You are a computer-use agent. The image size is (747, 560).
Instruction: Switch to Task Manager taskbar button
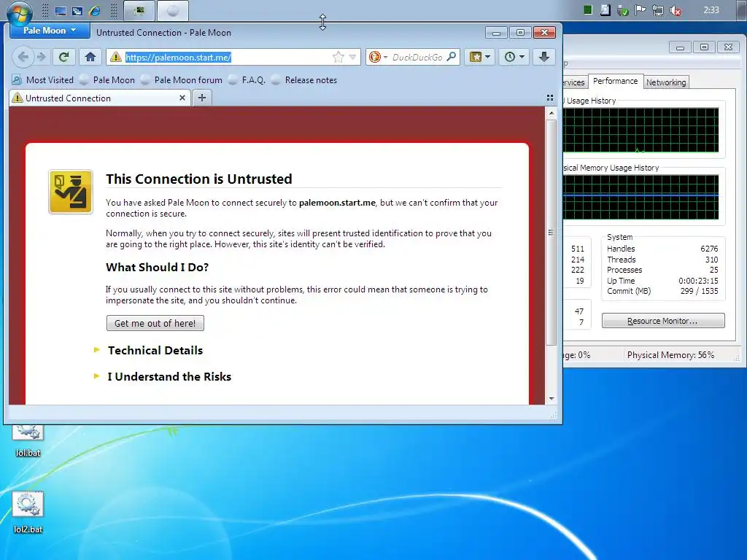pos(139,10)
